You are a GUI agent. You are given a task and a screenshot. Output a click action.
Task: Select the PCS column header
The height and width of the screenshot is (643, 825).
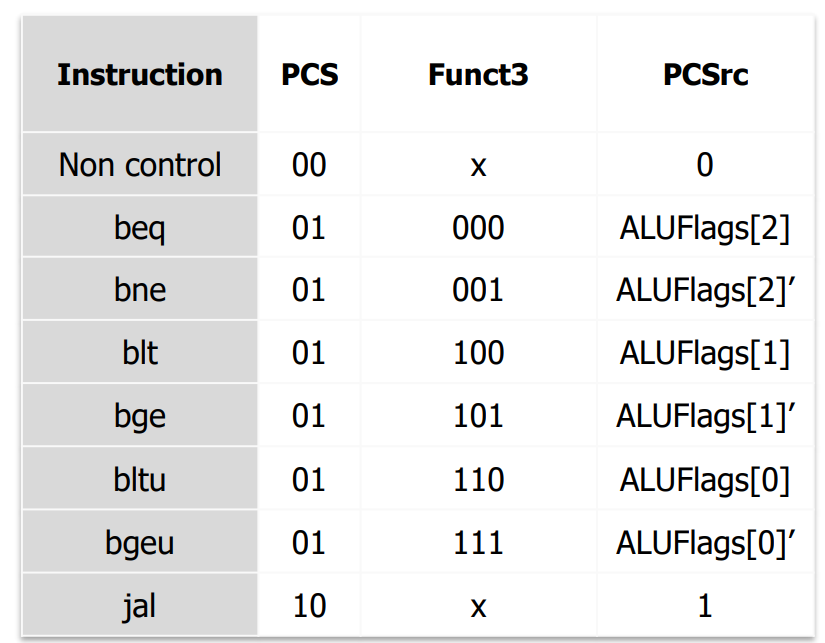coord(309,75)
